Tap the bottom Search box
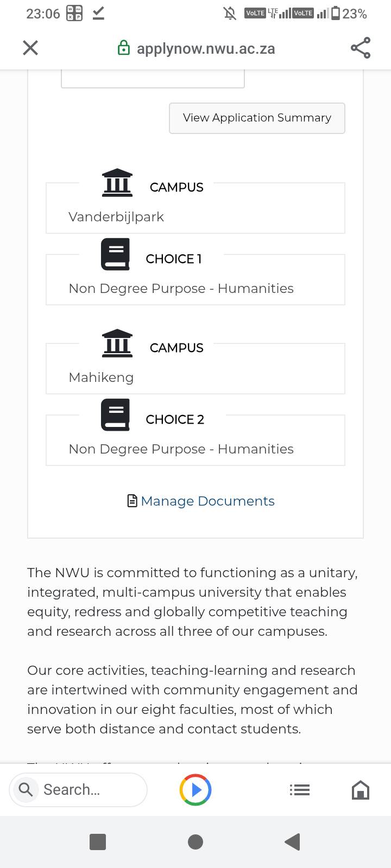Screen dimensions: 391x868 78,789
